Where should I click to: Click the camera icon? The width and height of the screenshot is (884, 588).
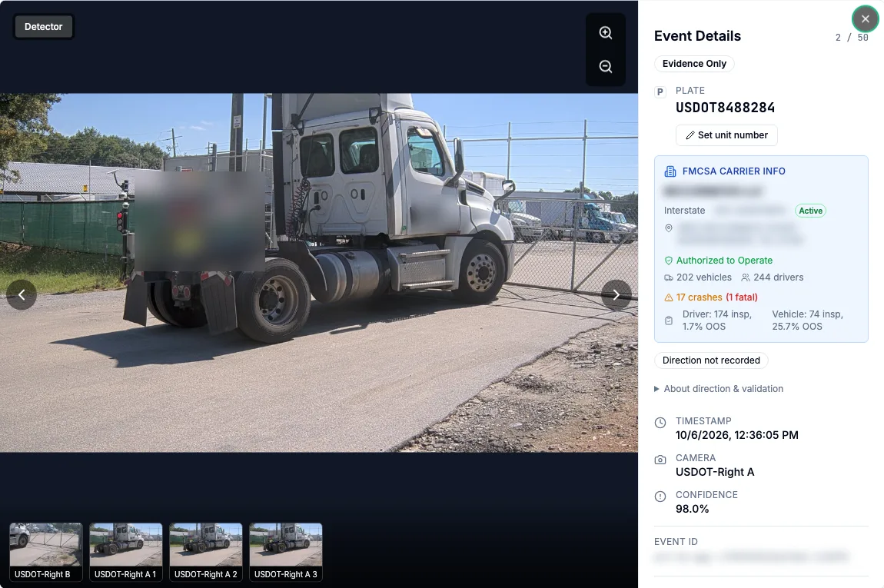click(x=660, y=460)
